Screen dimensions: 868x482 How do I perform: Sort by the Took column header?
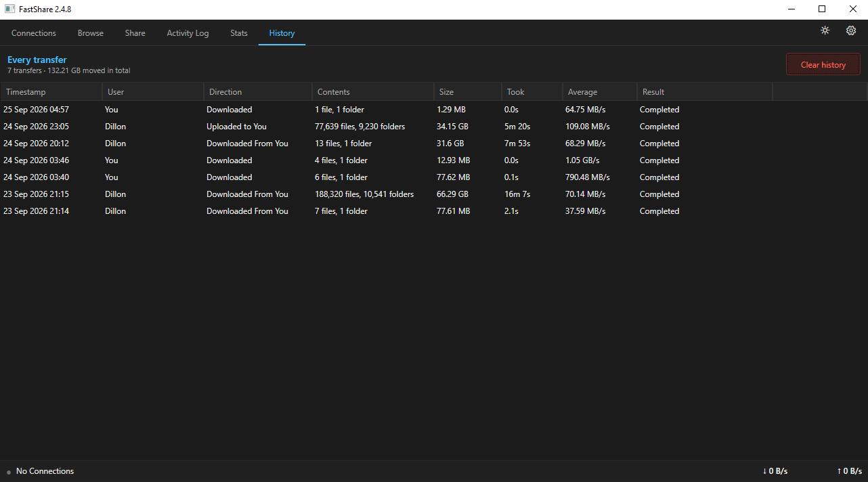532,92
